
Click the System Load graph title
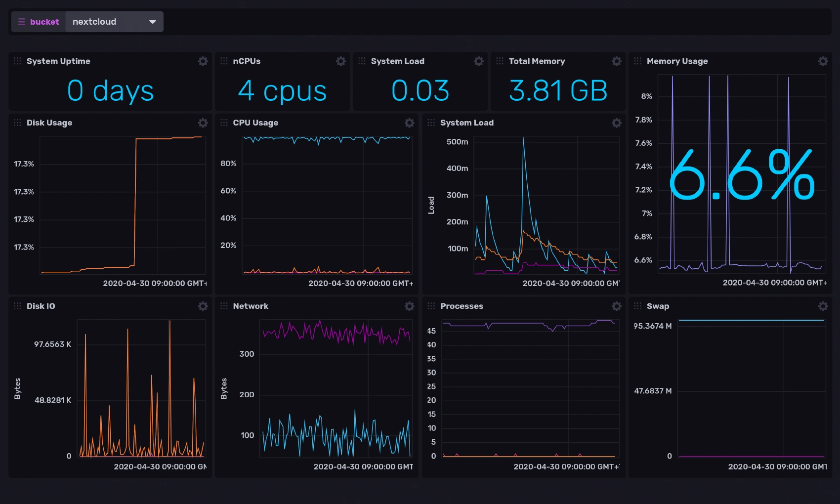click(x=466, y=123)
